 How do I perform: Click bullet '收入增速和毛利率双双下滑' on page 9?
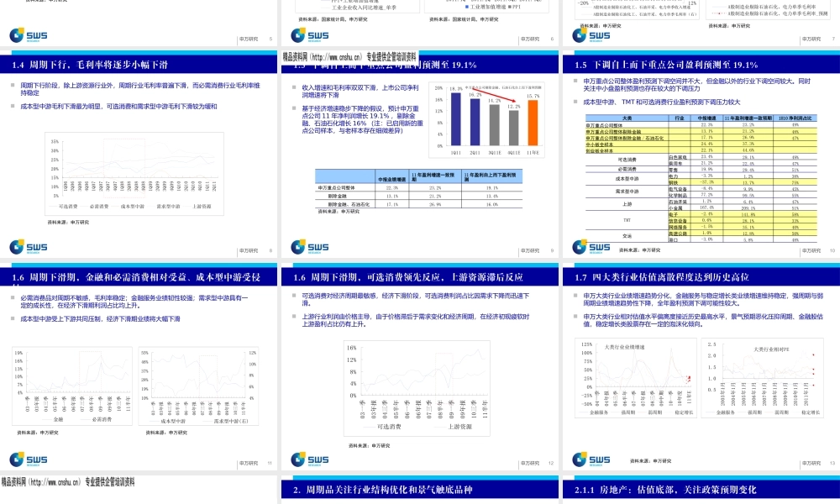click(x=360, y=91)
